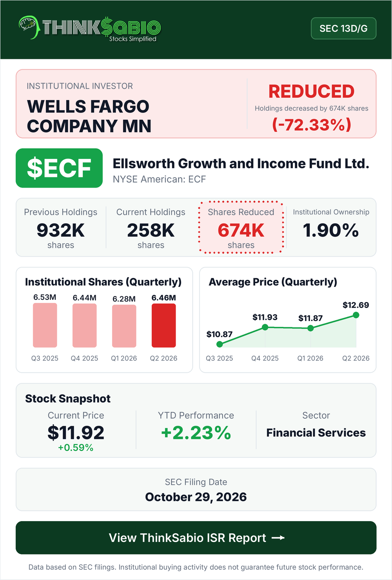Screen dimensions: 392x580
Task: Click the +2.23% YTD Performance value
Action: coord(196,433)
